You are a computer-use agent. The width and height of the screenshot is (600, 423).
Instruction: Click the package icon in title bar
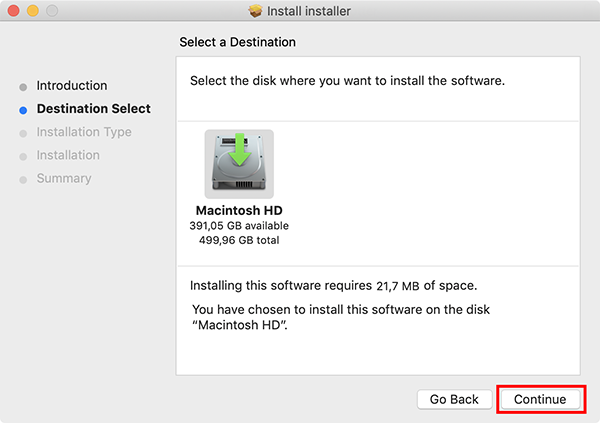click(256, 11)
